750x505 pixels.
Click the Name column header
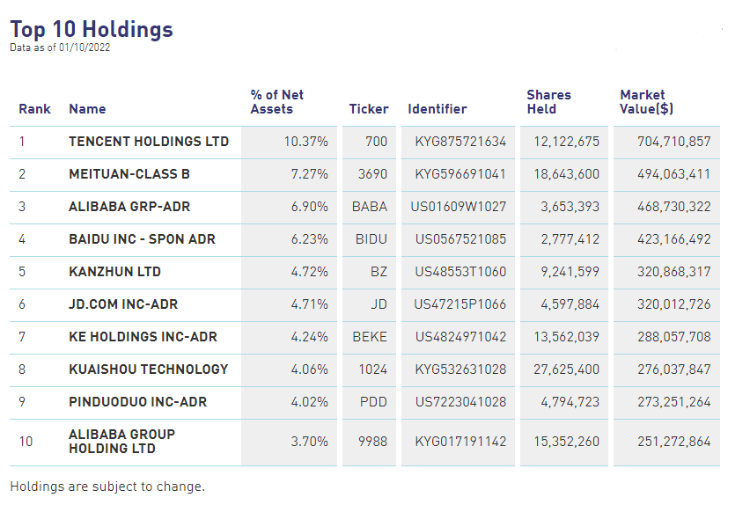click(x=87, y=109)
